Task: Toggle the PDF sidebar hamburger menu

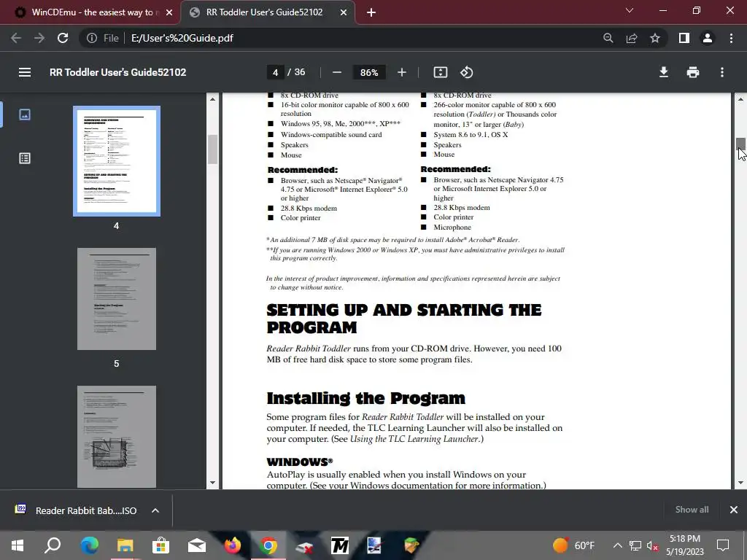Action: coord(25,72)
